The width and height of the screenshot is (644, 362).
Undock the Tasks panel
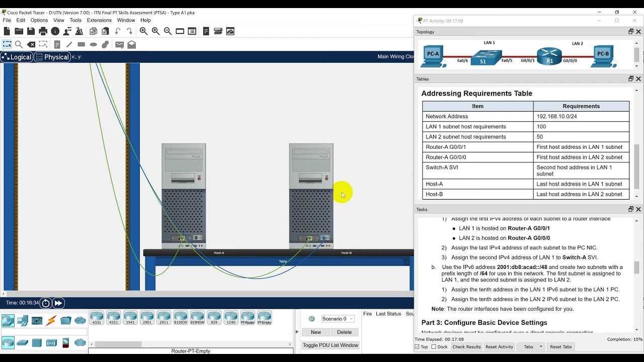click(631, 209)
